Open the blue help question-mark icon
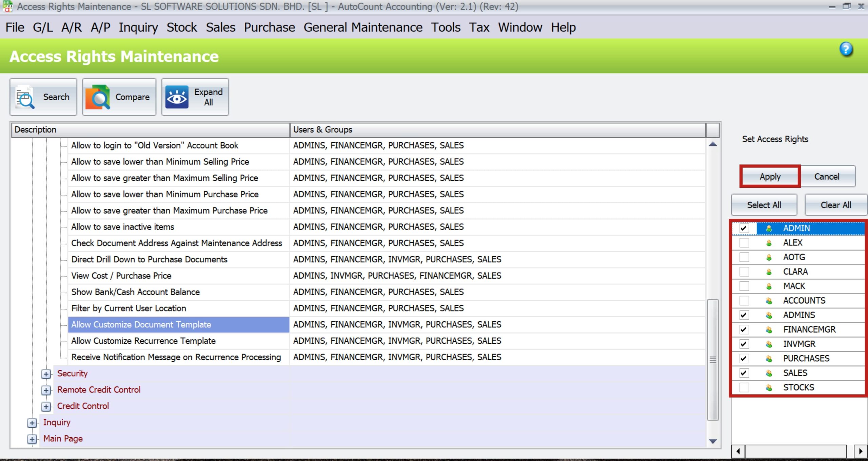 coord(846,49)
